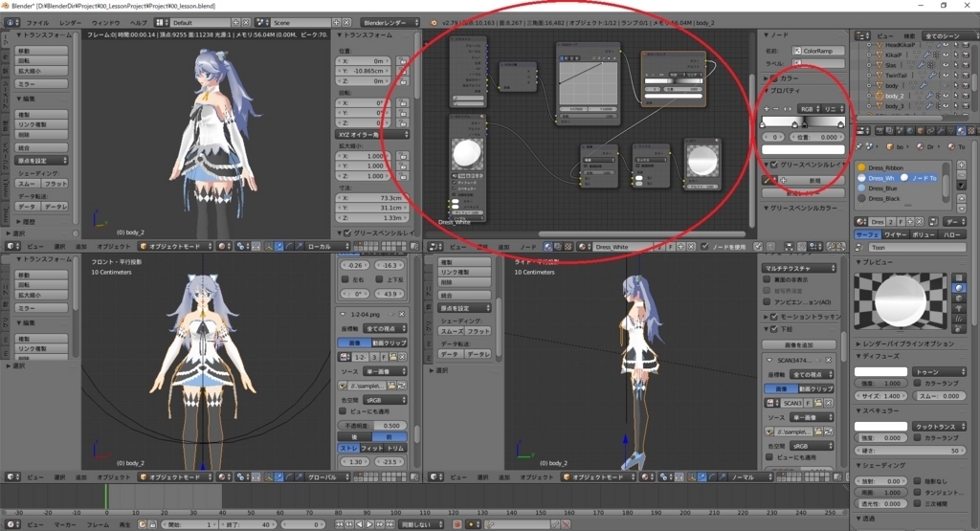Click the timeline record button

457,524
